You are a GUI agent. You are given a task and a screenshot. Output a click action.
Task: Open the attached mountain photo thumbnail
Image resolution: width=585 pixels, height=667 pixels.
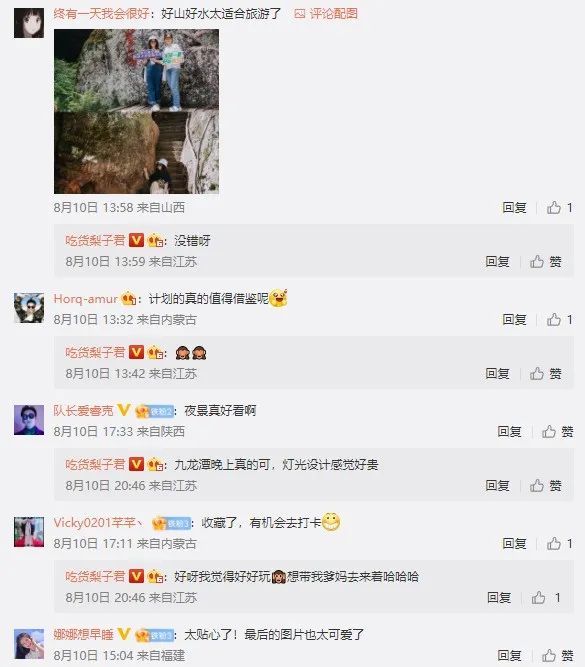[x=136, y=111]
